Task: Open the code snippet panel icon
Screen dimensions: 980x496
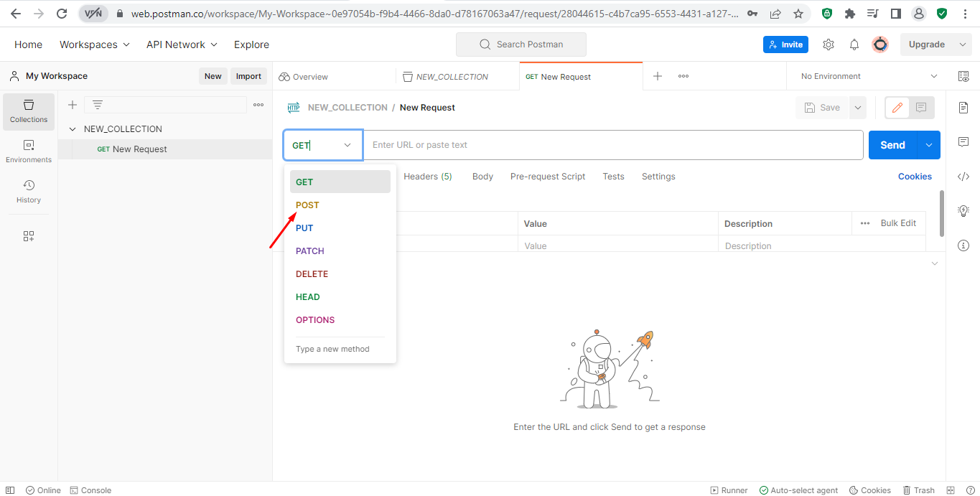Action: click(x=963, y=177)
